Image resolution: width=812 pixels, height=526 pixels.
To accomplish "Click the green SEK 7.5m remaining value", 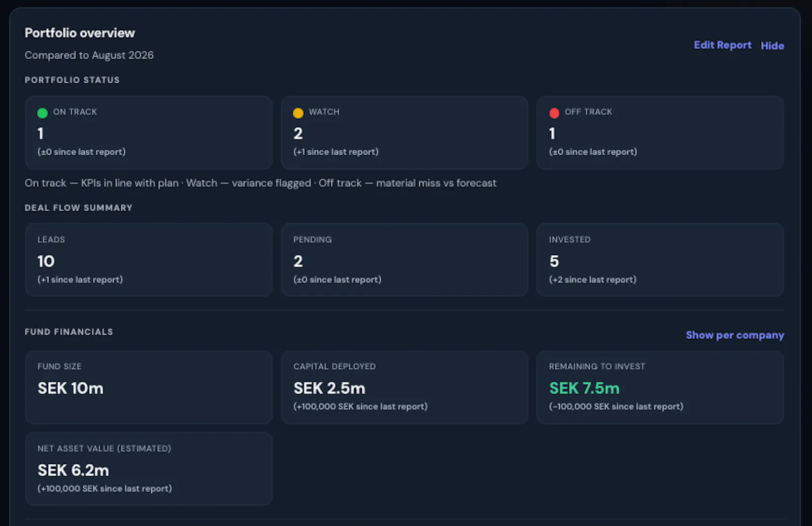I will point(584,388).
